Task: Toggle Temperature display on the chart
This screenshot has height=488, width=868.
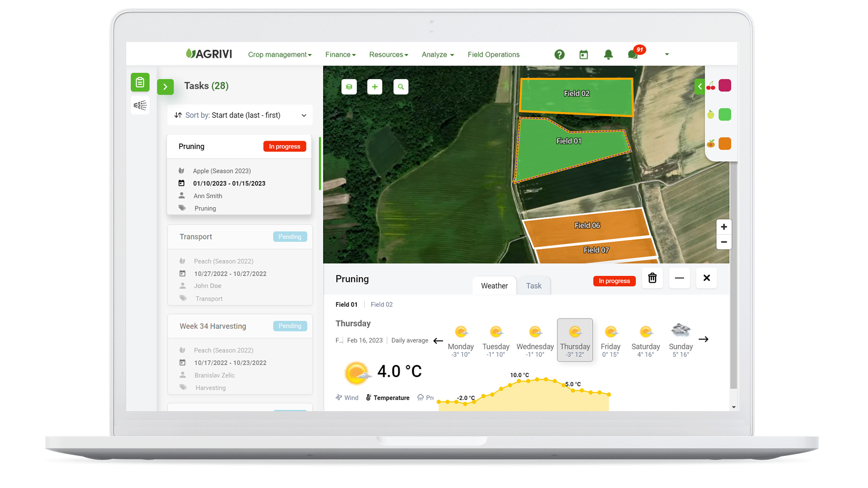Action: click(x=387, y=398)
